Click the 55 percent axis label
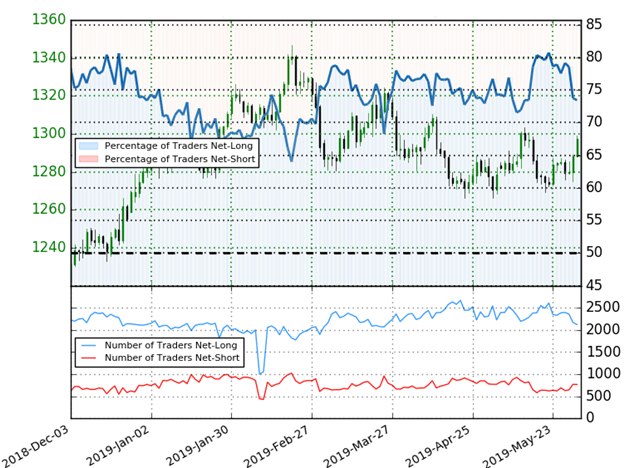 coord(594,220)
